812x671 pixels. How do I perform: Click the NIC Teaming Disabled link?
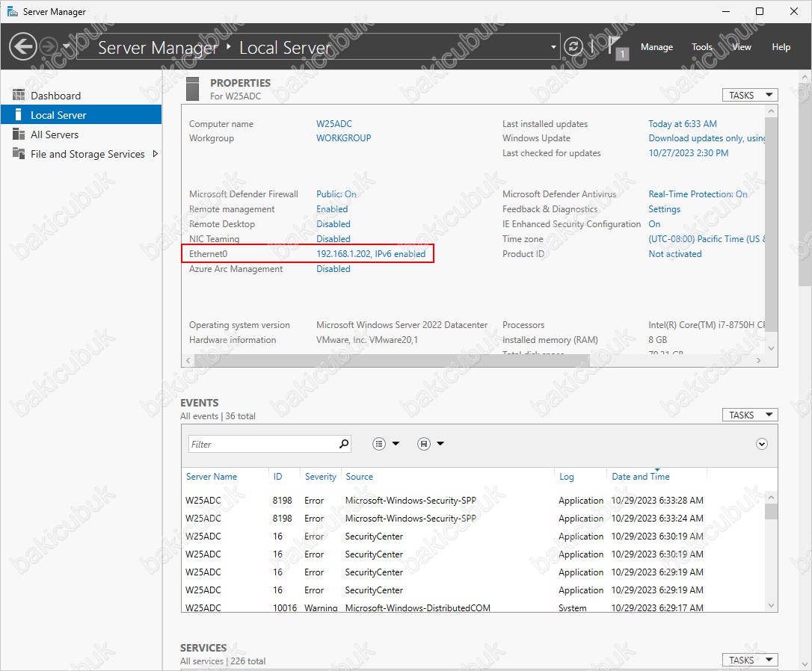click(333, 239)
